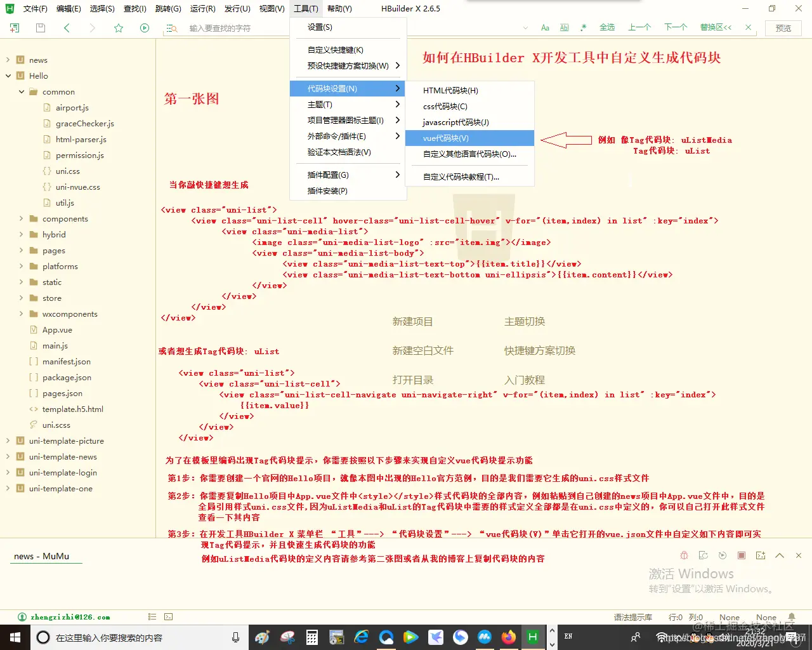Run the project with the green play icon
Viewport: 812px width, 650px height.
click(144, 28)
